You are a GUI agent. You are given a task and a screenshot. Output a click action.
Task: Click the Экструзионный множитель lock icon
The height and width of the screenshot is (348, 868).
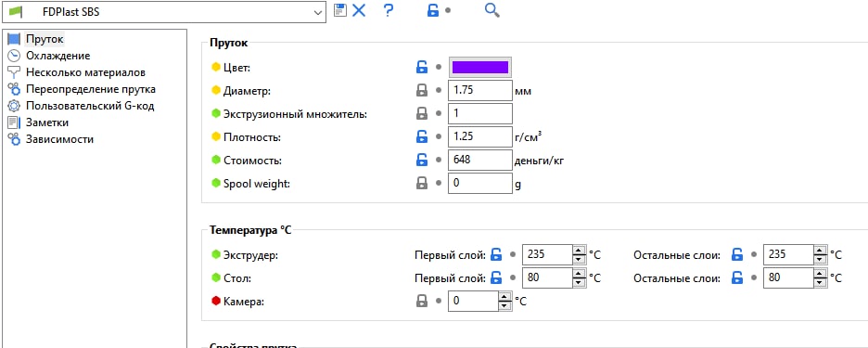(422, 113)
